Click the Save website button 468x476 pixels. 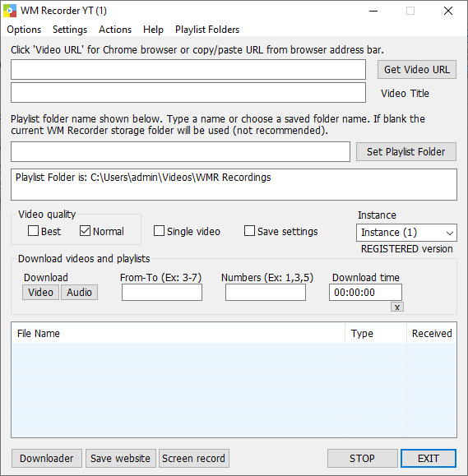pyautogui.click(x=121, y=459)
